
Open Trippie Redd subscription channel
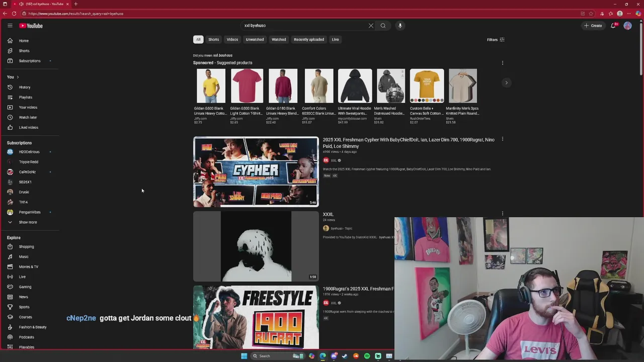point(29,162)
